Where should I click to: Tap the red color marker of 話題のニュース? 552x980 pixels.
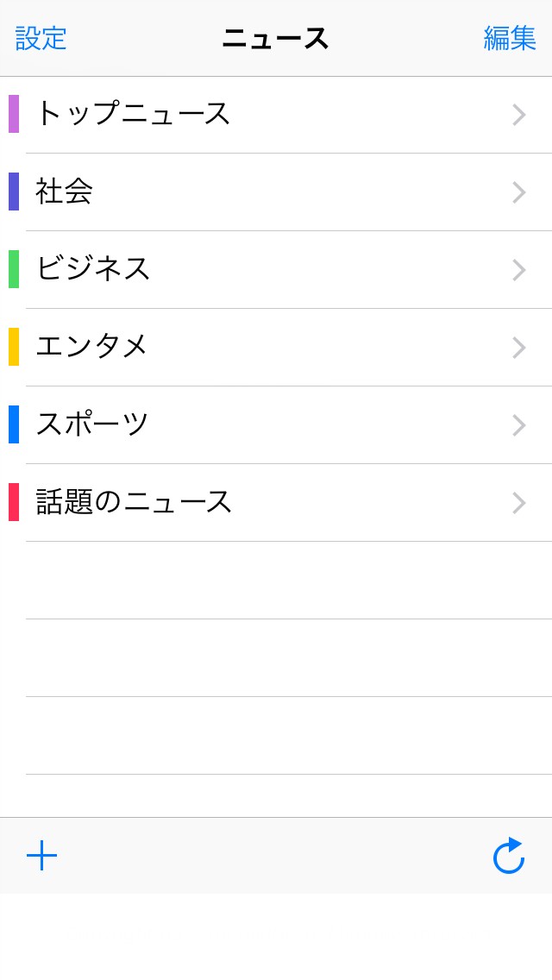coord(14,502)
